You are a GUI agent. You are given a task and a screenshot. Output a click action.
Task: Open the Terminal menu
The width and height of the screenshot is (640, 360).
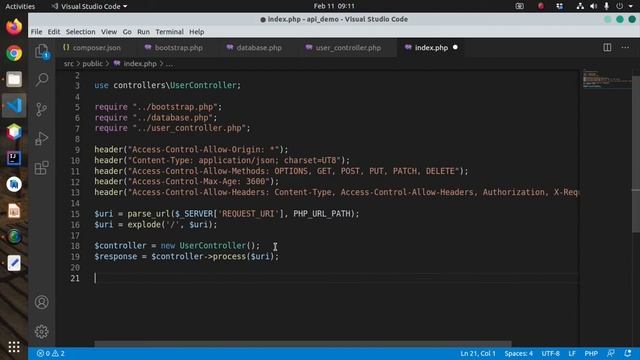click(x=169, y=32)
